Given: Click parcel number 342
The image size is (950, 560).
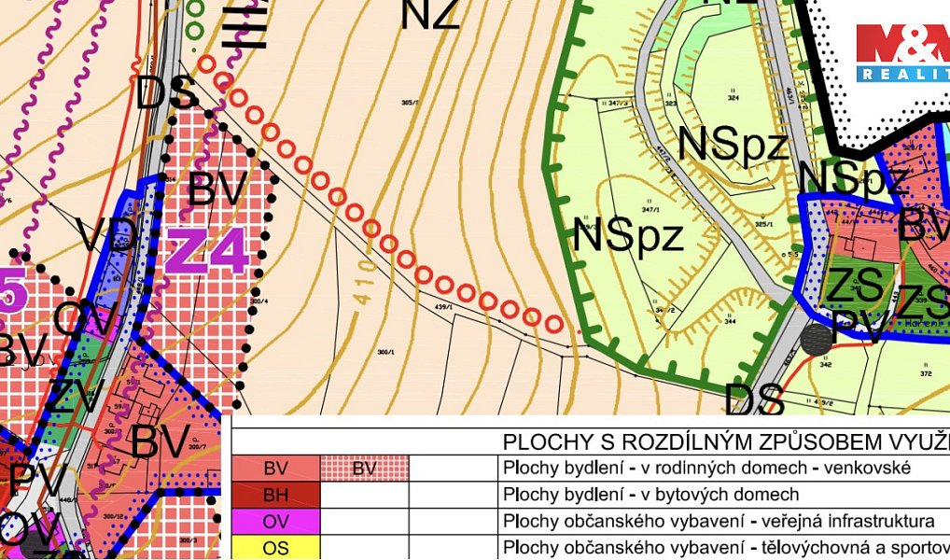Looking at the screenshot, I should click(825, 364).
